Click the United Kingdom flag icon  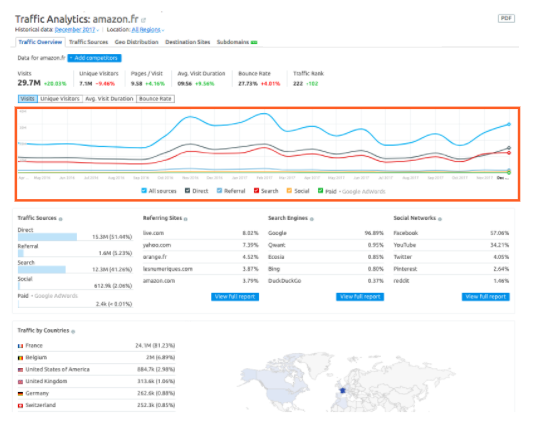(x=20, y=382)
